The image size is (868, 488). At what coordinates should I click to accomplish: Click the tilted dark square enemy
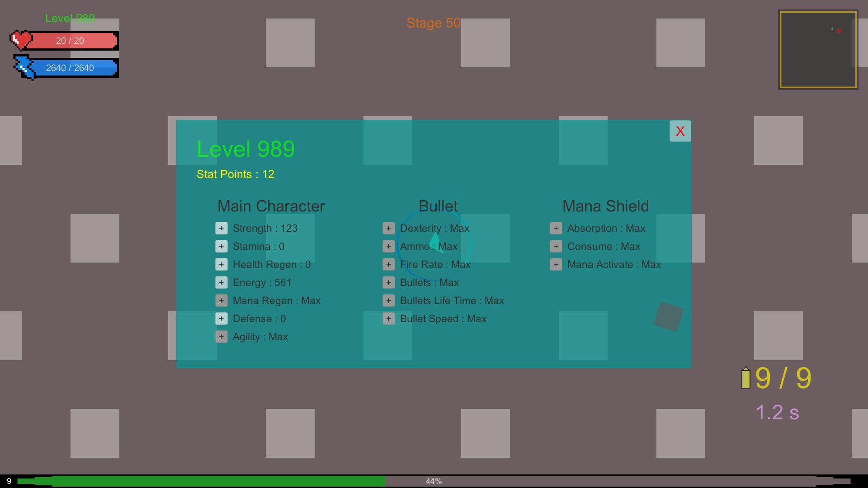(669, 317)
